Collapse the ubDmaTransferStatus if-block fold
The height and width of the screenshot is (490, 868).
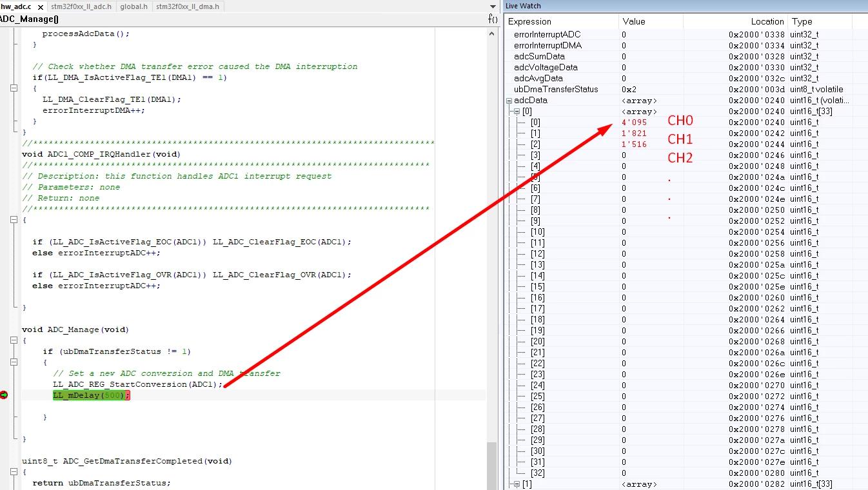click(14, 362)
